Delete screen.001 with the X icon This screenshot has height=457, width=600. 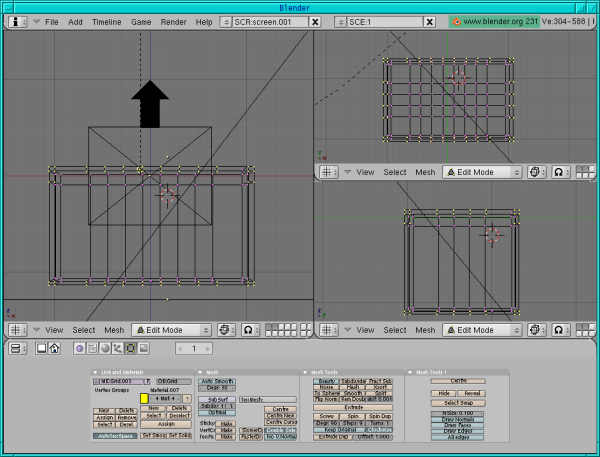coord(315,21)
